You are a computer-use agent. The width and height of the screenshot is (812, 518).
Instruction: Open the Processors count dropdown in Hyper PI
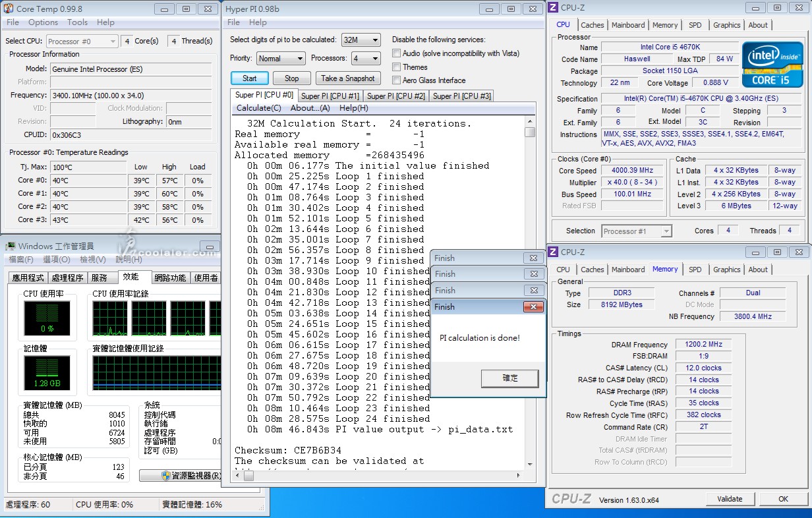tap(365, 59)
